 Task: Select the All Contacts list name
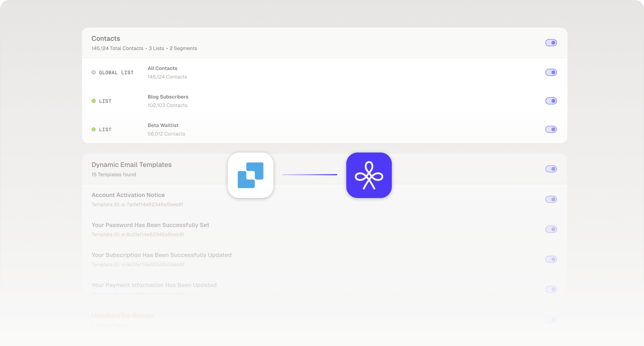(x=163, y=68)
